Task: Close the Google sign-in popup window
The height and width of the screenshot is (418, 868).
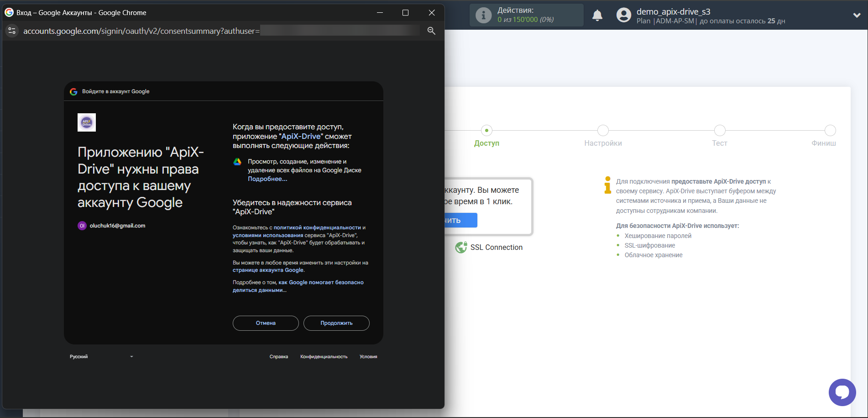Action: (432, 13)
